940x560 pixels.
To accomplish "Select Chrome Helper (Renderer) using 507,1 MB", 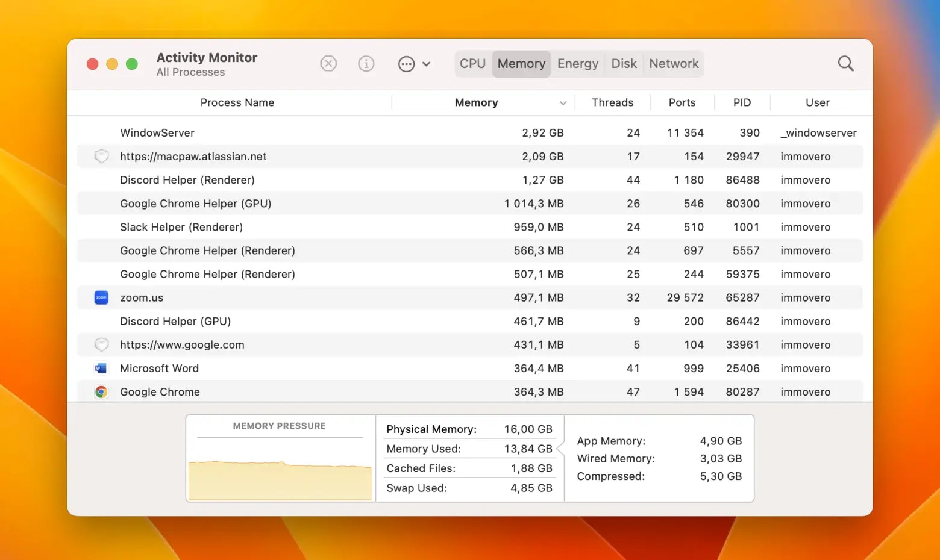I will 470,274.
